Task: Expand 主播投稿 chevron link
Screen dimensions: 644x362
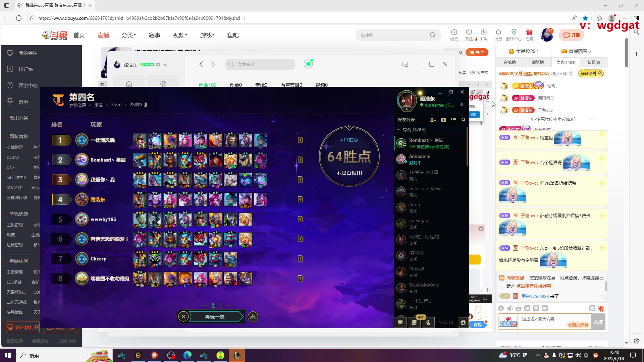Action: 524,51
